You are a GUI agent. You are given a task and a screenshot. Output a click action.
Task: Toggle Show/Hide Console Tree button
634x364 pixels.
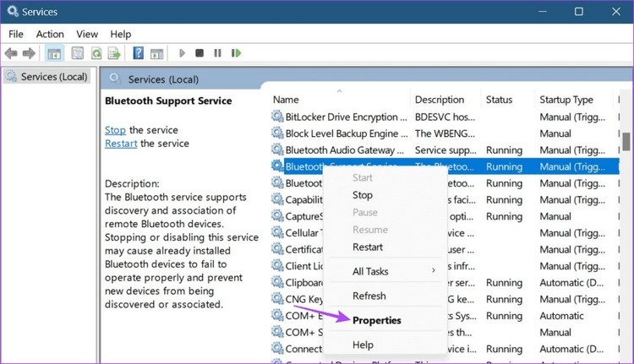(x=54, y=53)
